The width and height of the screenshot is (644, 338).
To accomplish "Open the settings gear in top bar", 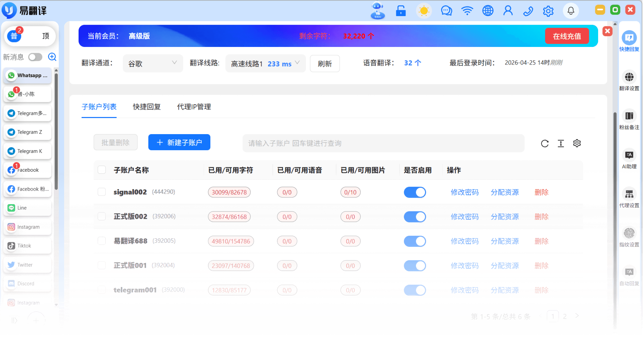I will click(548, 11).
